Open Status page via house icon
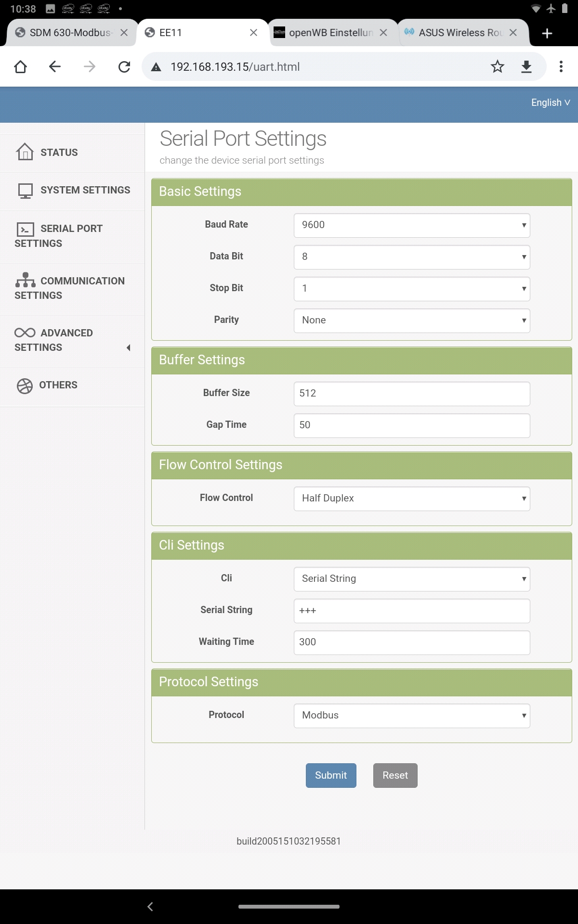 [25, 152]
